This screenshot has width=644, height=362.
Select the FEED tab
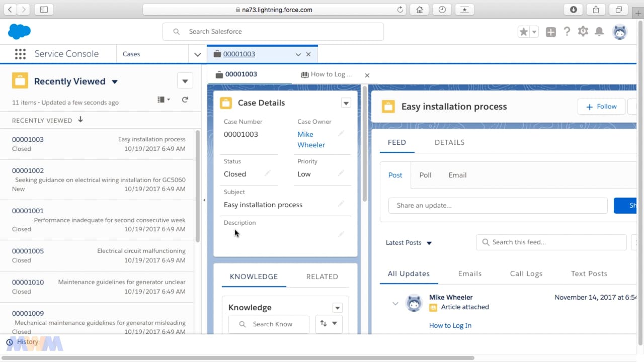pos(397,142)
